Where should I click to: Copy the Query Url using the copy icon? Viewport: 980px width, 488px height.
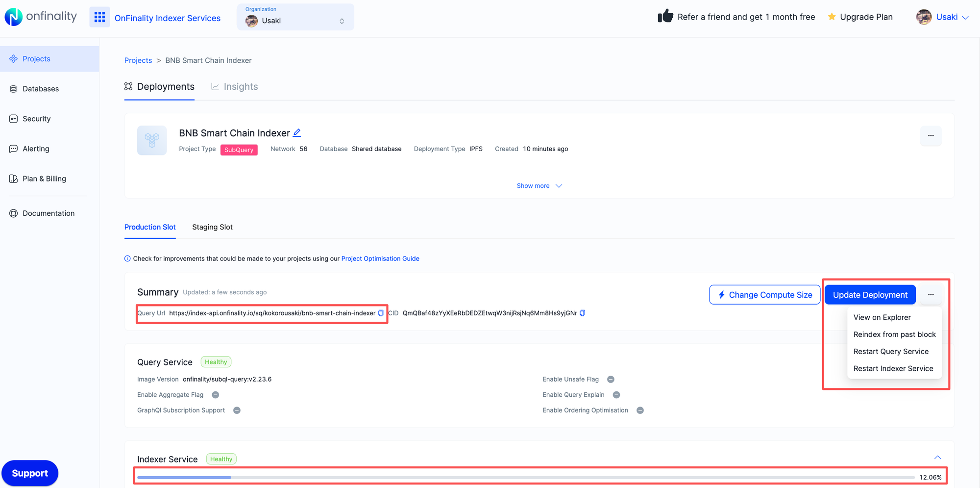pos(381,313)
